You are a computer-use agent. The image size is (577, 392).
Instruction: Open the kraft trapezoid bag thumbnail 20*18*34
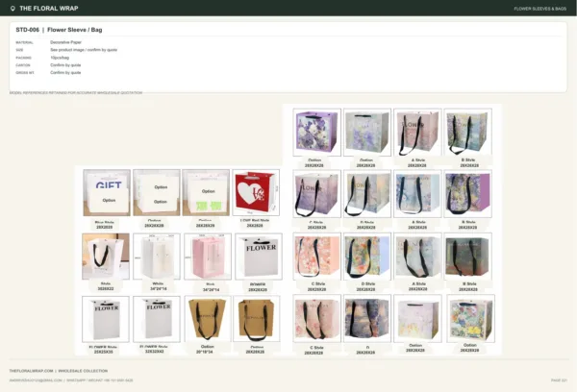(x=208, y=319)
